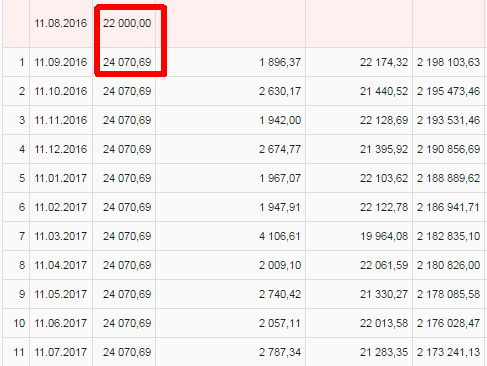Image resolution: width=487 pixels, height=366 pixels.
Task: Select balance 2 182 835,10
Action: [448, 236]
